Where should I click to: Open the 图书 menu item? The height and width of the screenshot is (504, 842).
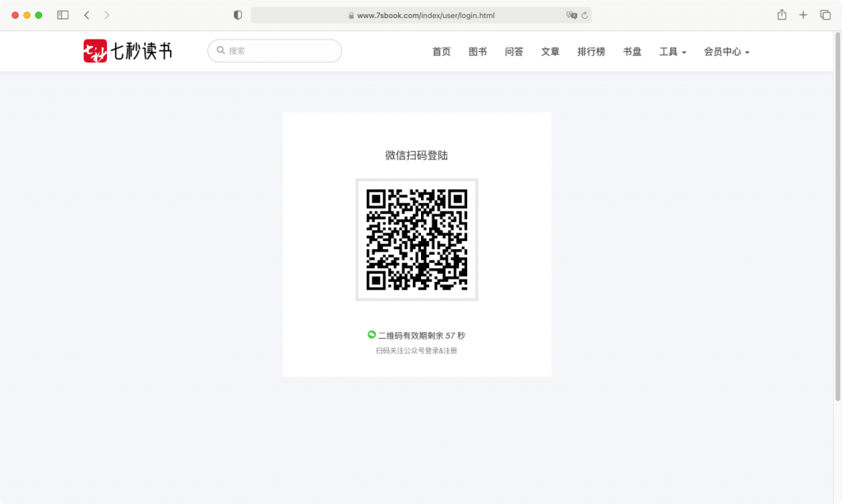click(478, 52)
